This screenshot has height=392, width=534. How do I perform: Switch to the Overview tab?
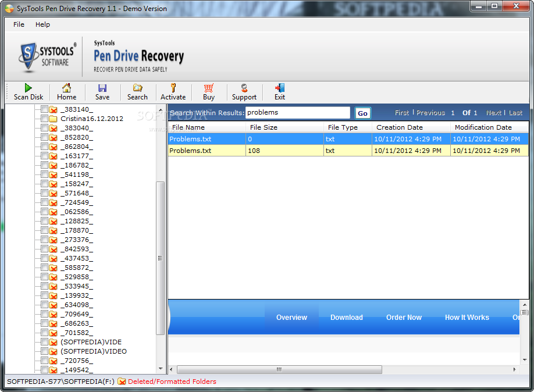(291, 318)
